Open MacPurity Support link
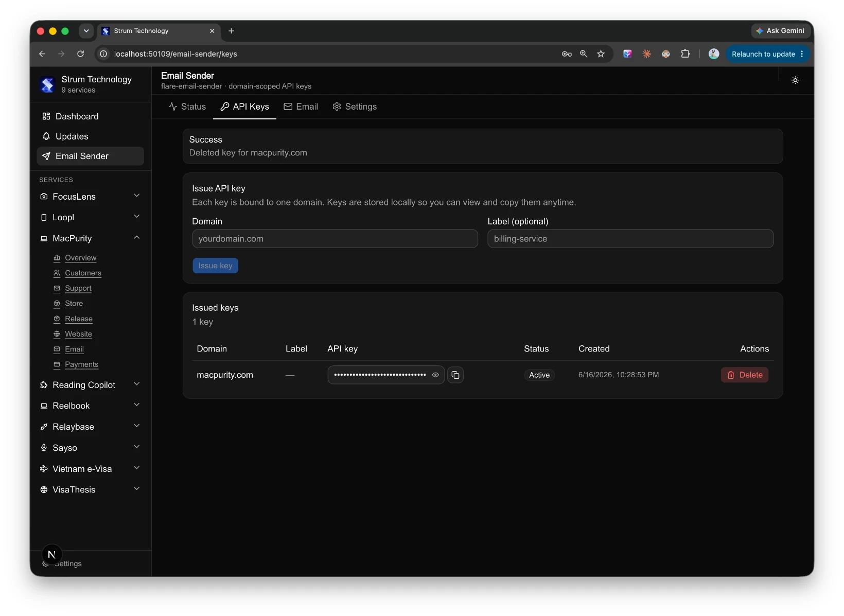844x616 pixels. click(x=78, y=288)
